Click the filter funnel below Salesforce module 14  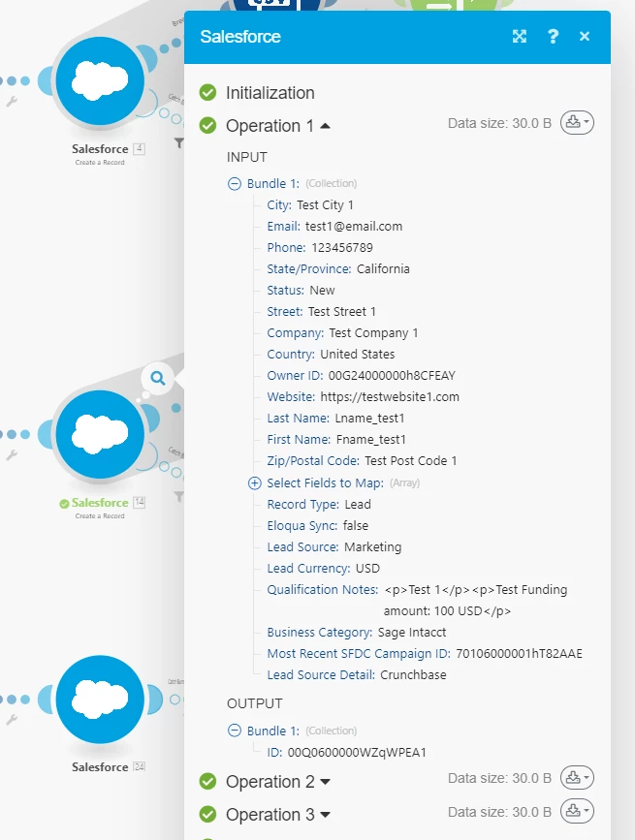click(x=179, y=497)
